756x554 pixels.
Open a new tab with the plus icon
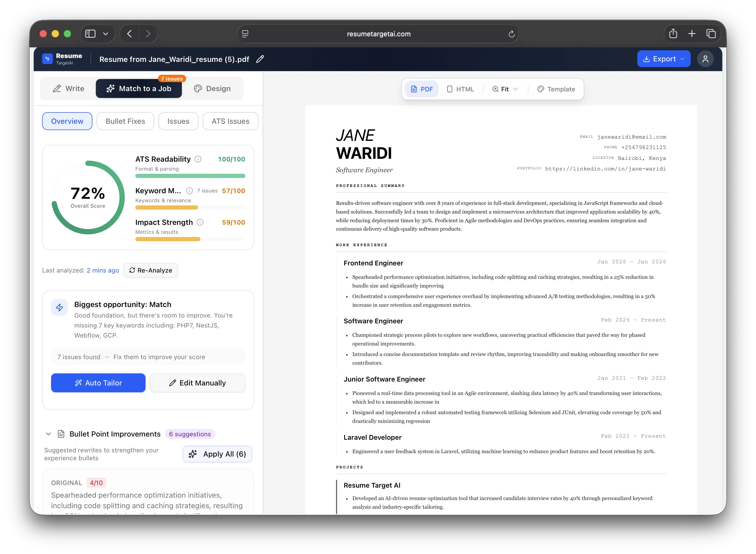point(692,33)
